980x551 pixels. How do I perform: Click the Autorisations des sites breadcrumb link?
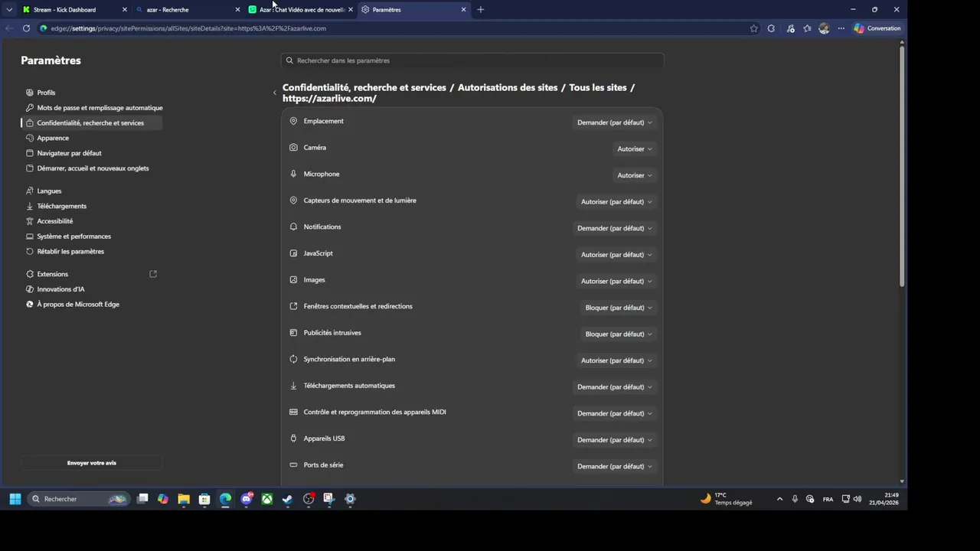(x=508, y=87)
